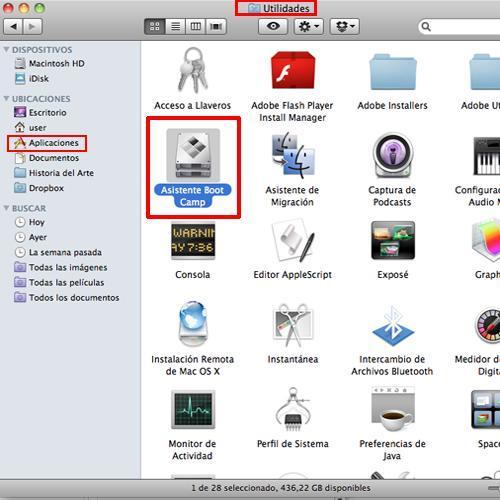Viewport: 500px width, 500px height.
Task: Open Aplicaciones in the sidebar
Action: click(46, 143)
